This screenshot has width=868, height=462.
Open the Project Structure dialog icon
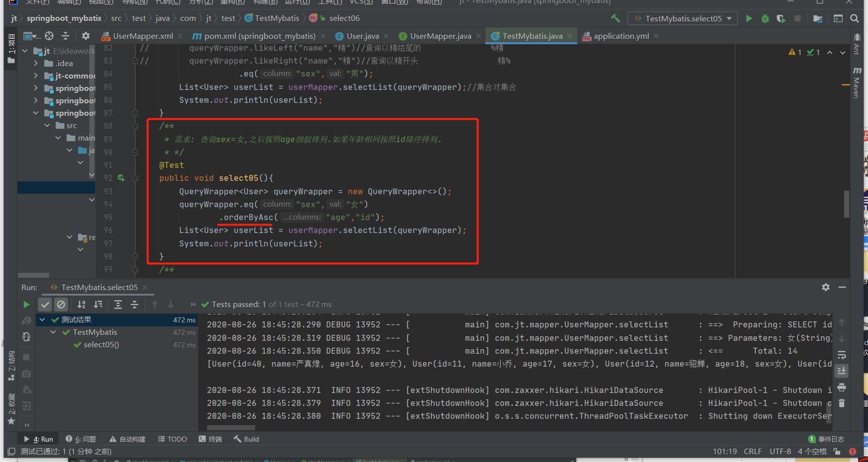(818, 18)
